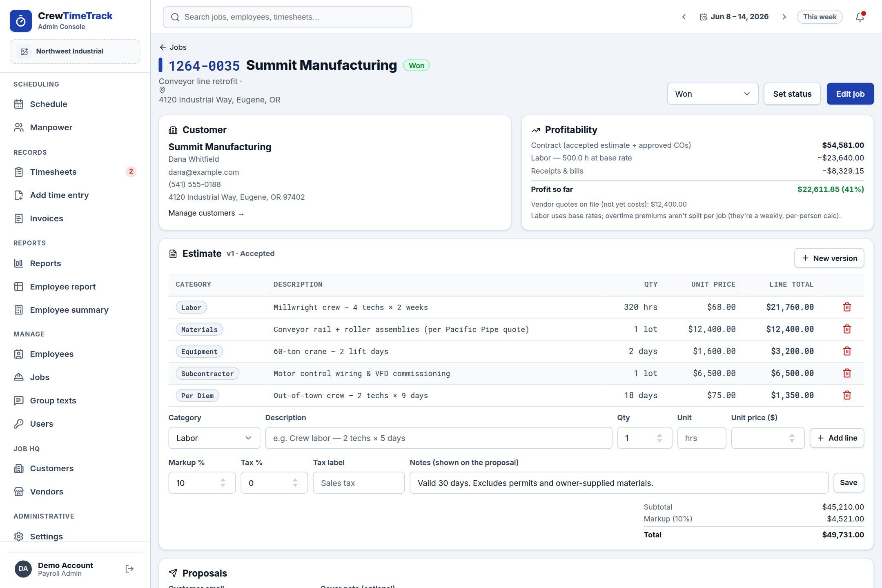Click the Qty stepper arrows
Viewport: 882px width, 588px height.
click(659, 438)
